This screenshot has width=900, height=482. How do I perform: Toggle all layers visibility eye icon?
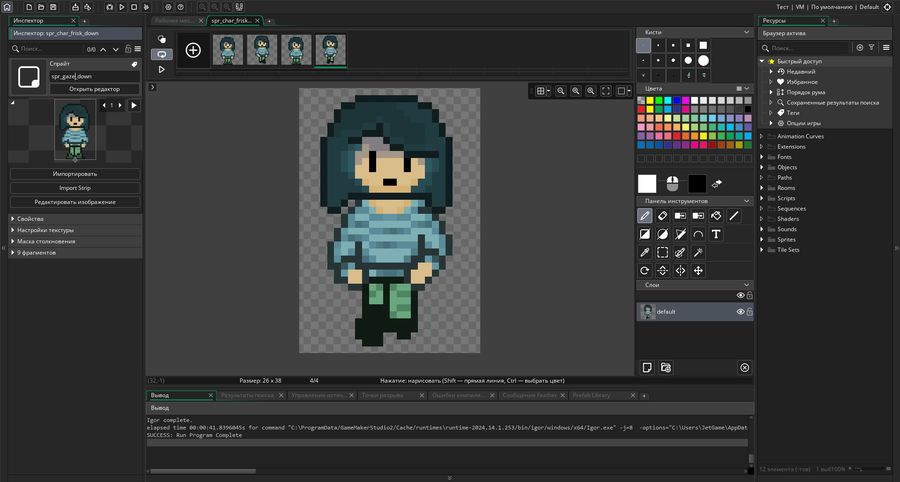[x=740, y=295]
